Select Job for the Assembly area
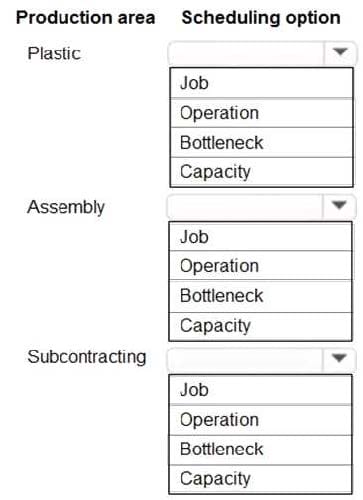The height and width of the screenshot is (500, 363). coord(260,237)
